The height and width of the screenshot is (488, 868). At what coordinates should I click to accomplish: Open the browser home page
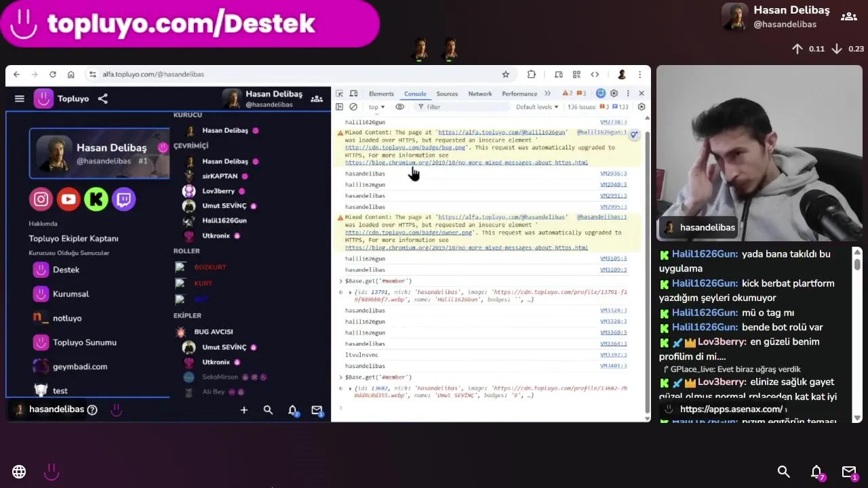tap(71, 75)
